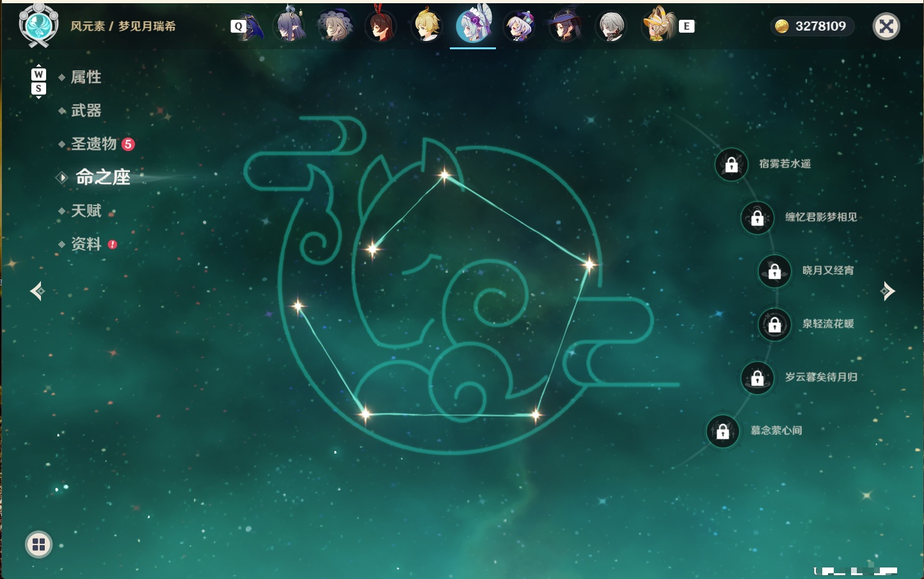Click the red exclamation badge beside 资料
This screenshot has width=924, height=579.
(113, 244)
